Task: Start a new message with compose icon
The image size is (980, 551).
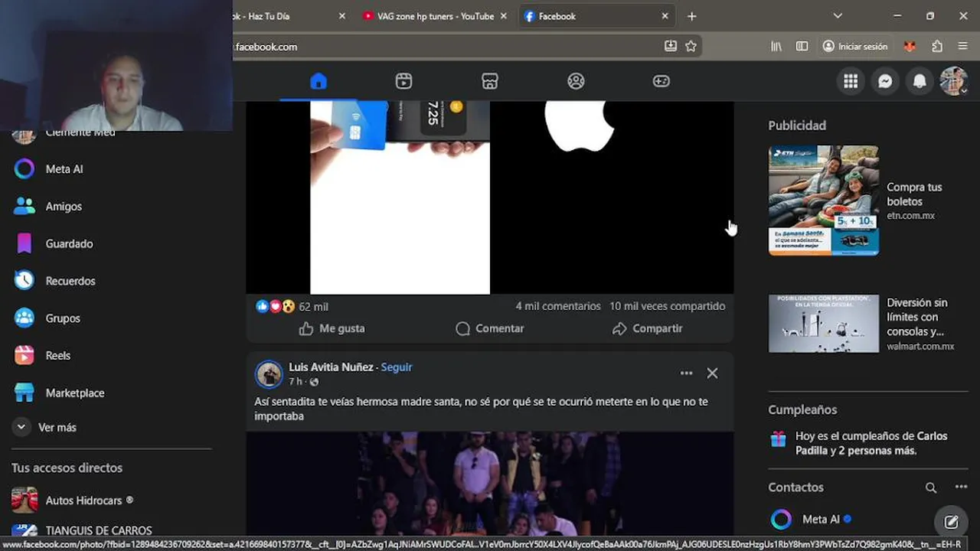Action: (951, 522)
